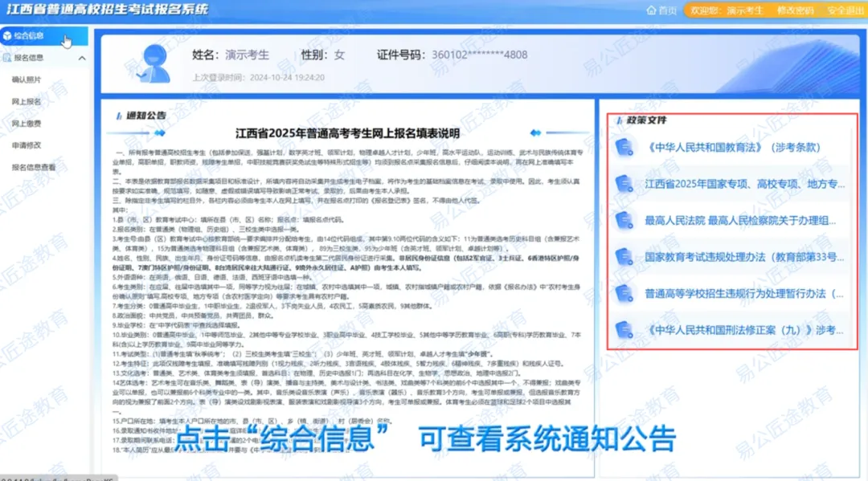
Task: Click the 证件号码 value 360102********4808
Action: pos(479,55)
